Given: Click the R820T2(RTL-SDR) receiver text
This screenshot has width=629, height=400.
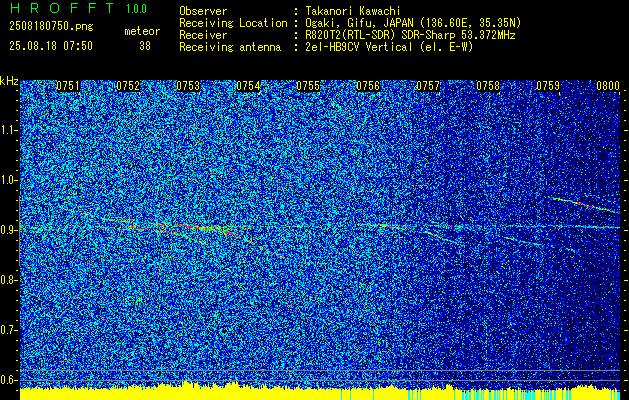Looking at the screenshot, I should [410, 35].
